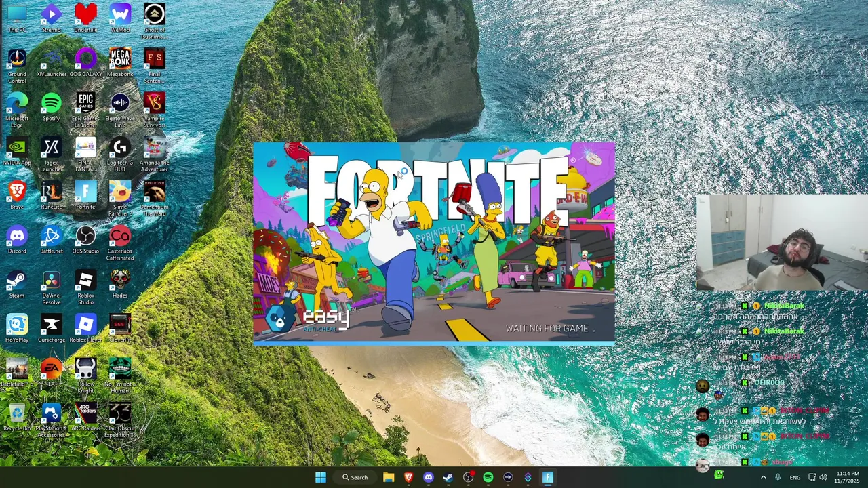Select the OBS Studio desktop shortcut

85,240
